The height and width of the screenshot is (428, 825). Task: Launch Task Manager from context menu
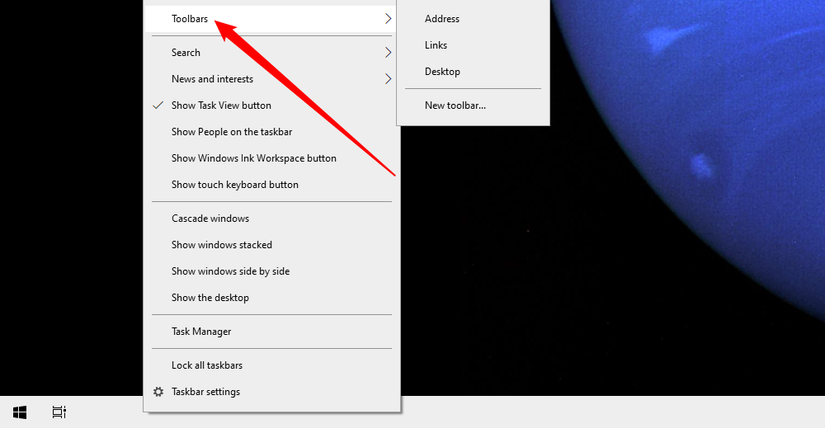pyautogui.click(x=271, y=332)
